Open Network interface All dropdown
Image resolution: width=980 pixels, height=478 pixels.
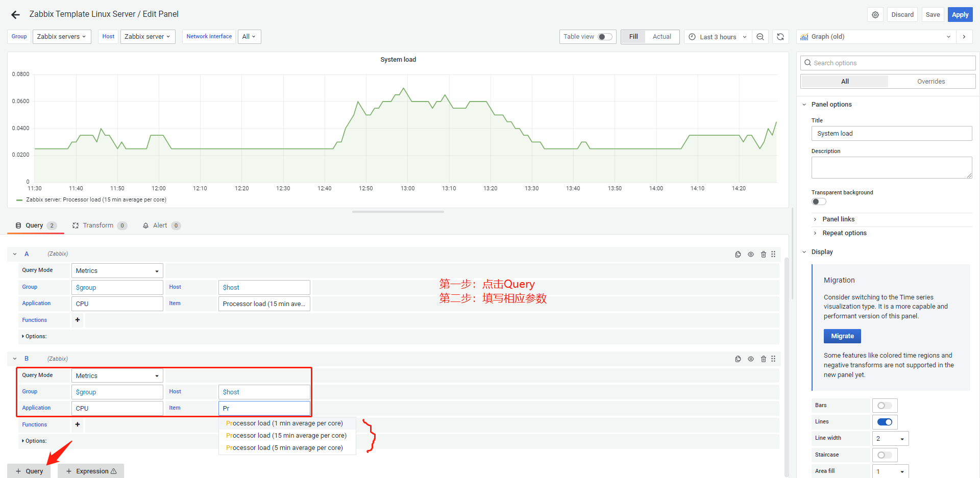tap(249, 37)
